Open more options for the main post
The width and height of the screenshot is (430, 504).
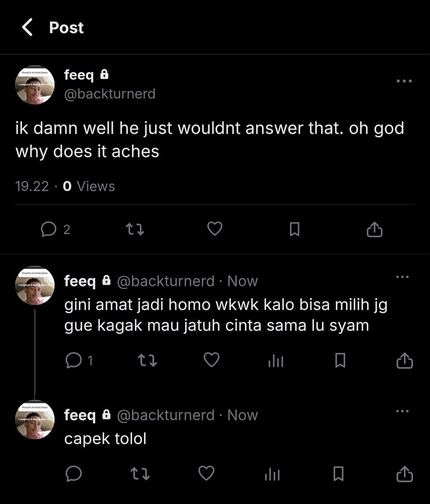(404, 81)
